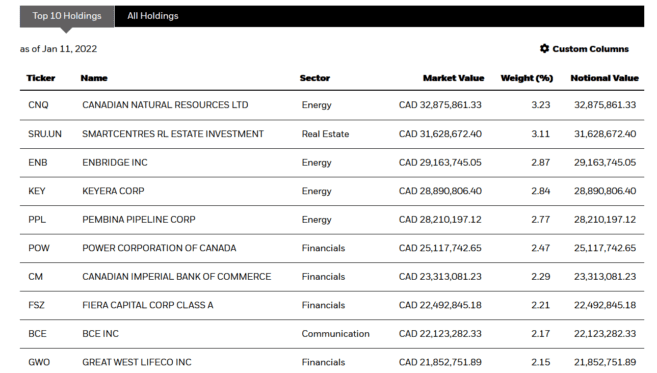The height and width of the screenshot is (373, 657).
Task: Select GREAT WEST LIFECO INC name
Action: (137, 362)
